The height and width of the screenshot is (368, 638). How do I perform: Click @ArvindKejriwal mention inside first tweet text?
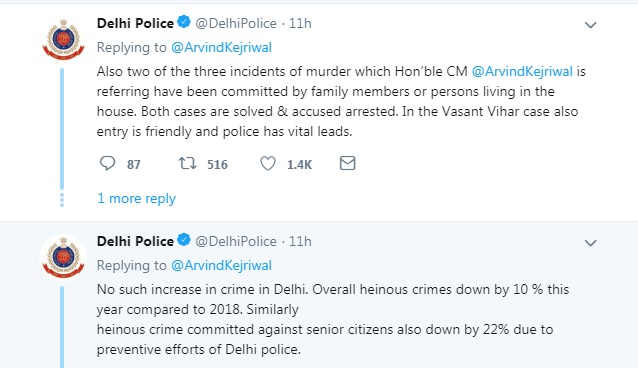tap(522, 72)
